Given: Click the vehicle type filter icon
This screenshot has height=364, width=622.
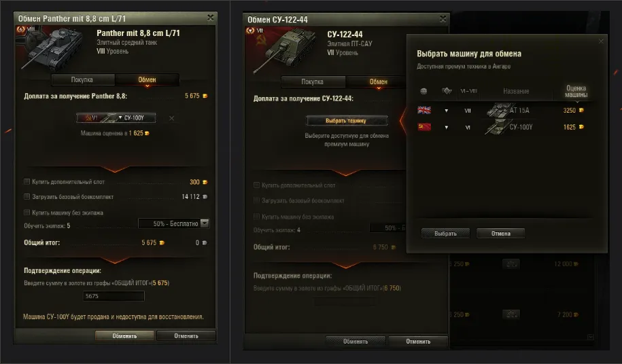Looking at the screenshot, I should (x=447, y=91).
